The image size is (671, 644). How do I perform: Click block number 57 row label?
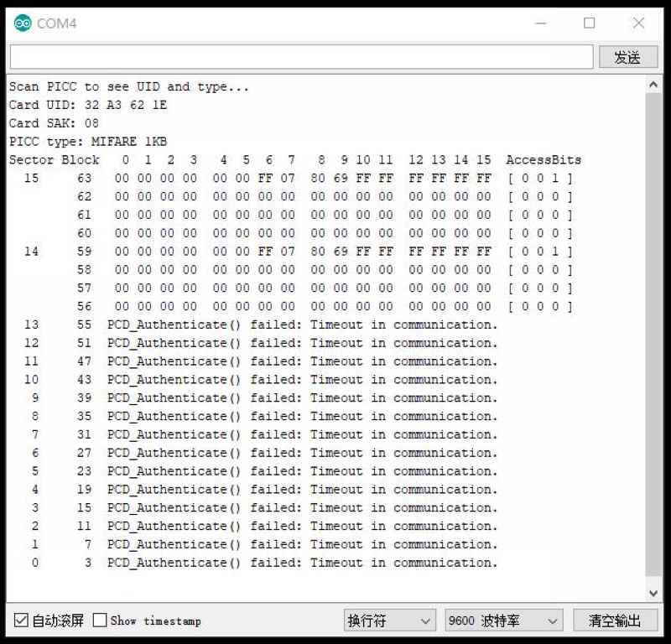85,288
